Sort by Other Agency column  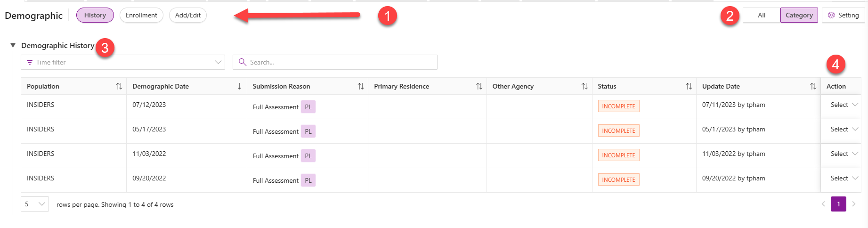tap(584, 86)
